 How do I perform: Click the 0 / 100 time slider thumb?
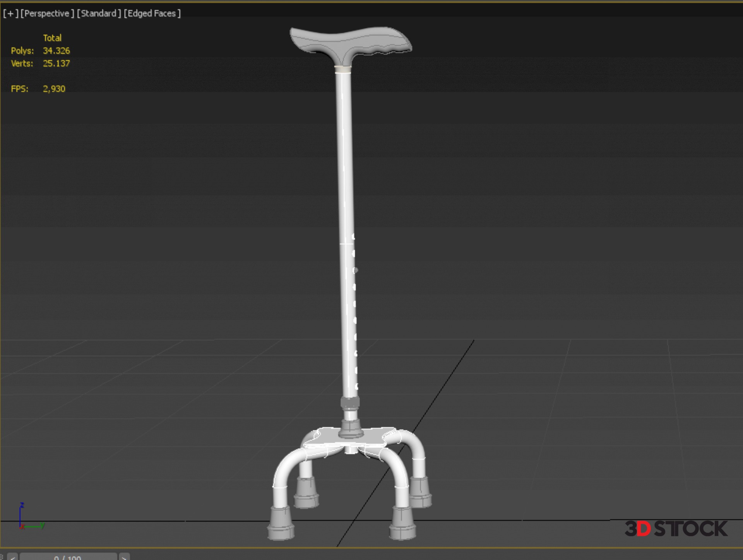coord(68,557)
